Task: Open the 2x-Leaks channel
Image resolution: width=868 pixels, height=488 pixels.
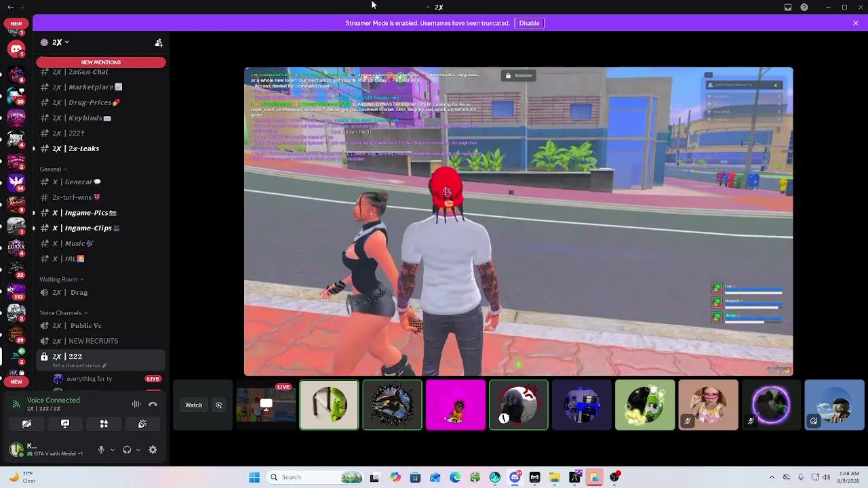Action: 100,148
